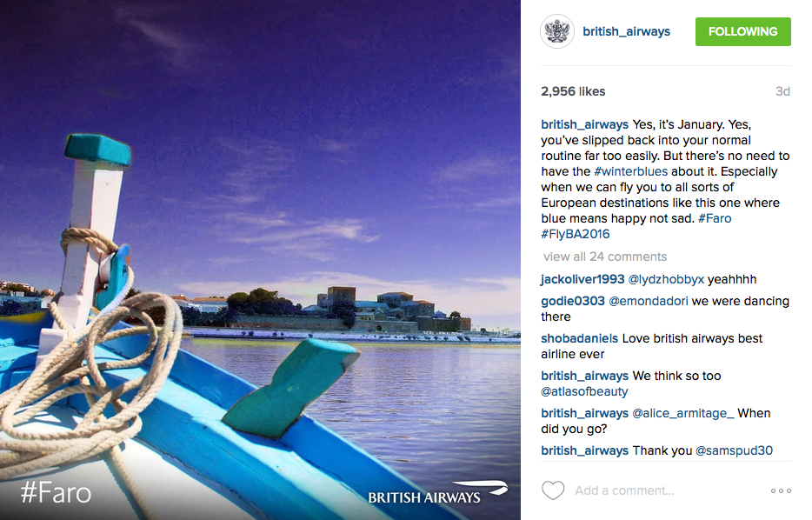The width and height of the screenshot is (812, 520).
Task: Open the #FlyBA2016 hashtag link
Action: (576, 234)
